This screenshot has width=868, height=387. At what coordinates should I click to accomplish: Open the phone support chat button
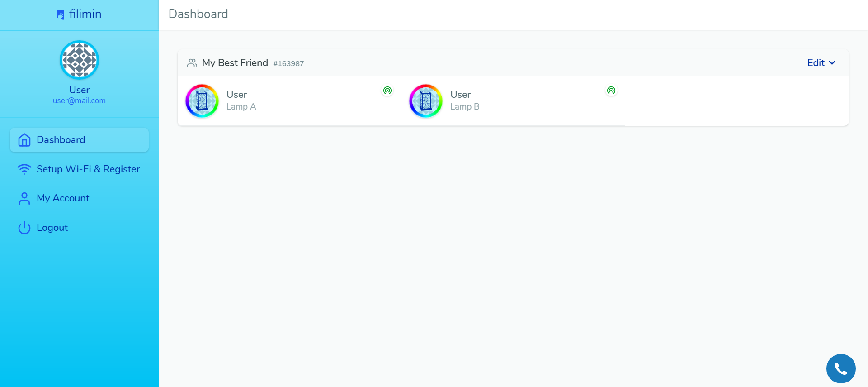841,368
